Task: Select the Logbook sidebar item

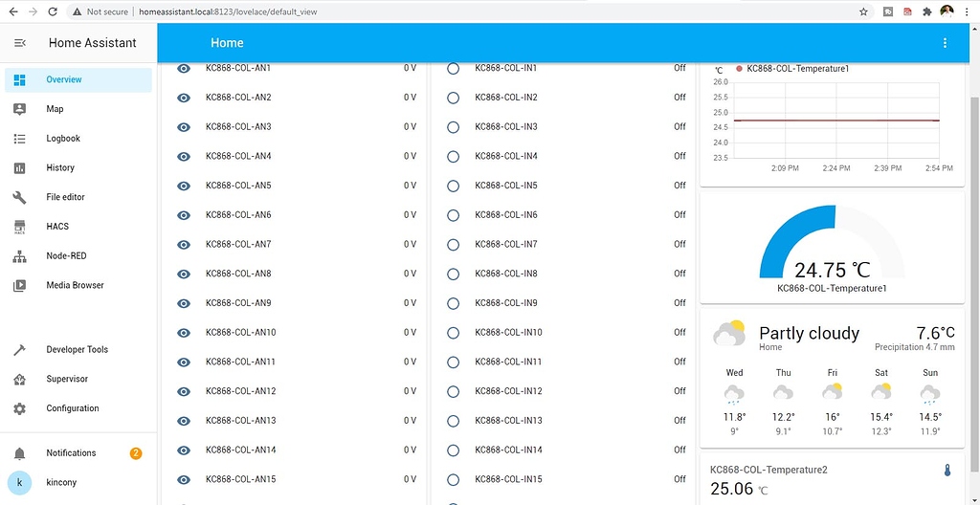Action: [x=78, y=139]
